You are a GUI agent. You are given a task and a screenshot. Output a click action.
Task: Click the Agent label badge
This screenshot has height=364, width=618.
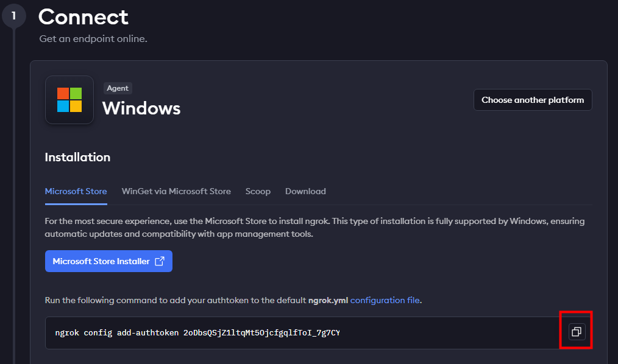click(x=118, y=88)
